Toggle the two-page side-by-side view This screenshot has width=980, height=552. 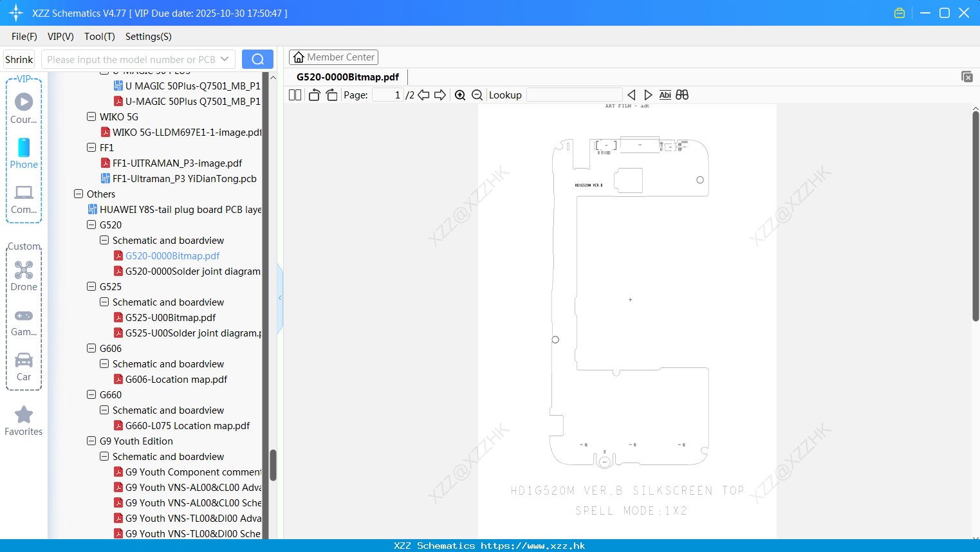(x=295, y=95)
